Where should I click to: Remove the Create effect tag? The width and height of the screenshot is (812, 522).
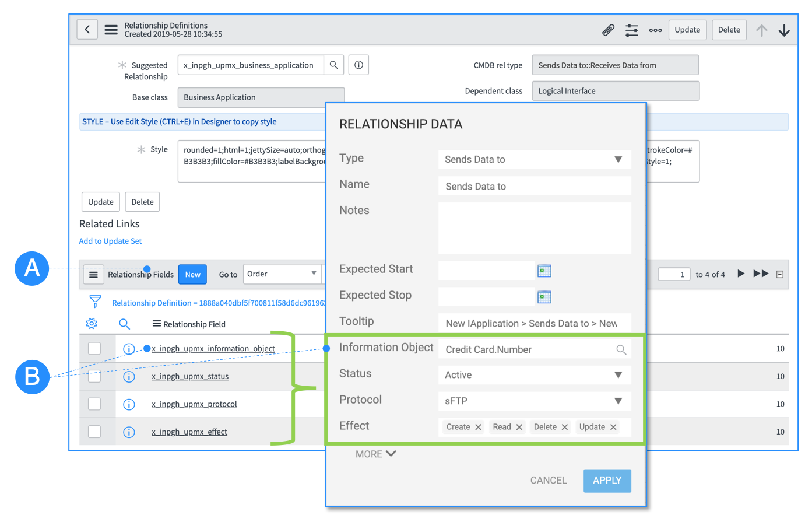tap(478, 427)
